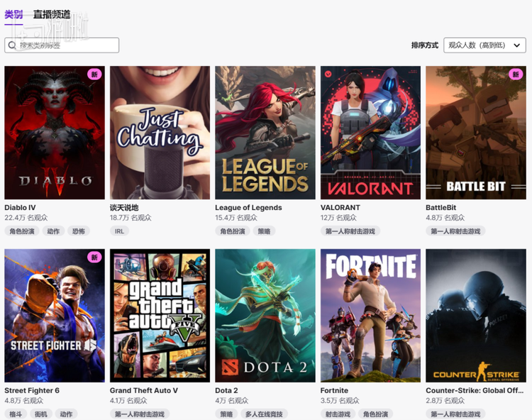Click the search magnifier icon
Screen dimensions: 532x420
[12, 45]
